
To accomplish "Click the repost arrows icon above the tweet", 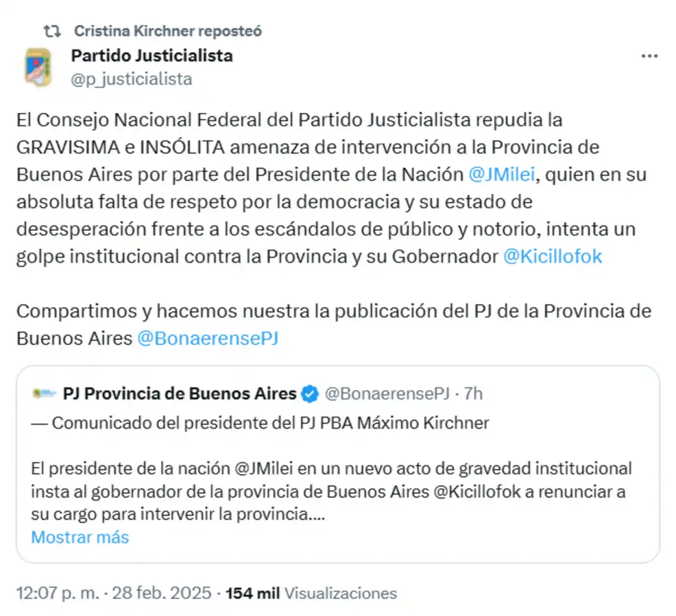I will click(53, 31).
